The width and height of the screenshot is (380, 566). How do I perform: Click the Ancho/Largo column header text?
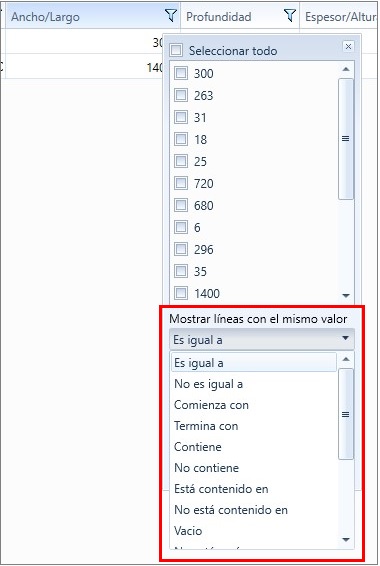coord(45,17)
